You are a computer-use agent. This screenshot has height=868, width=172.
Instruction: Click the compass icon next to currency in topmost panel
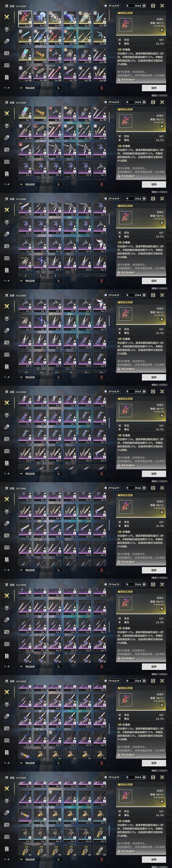[x=153, y=6]
